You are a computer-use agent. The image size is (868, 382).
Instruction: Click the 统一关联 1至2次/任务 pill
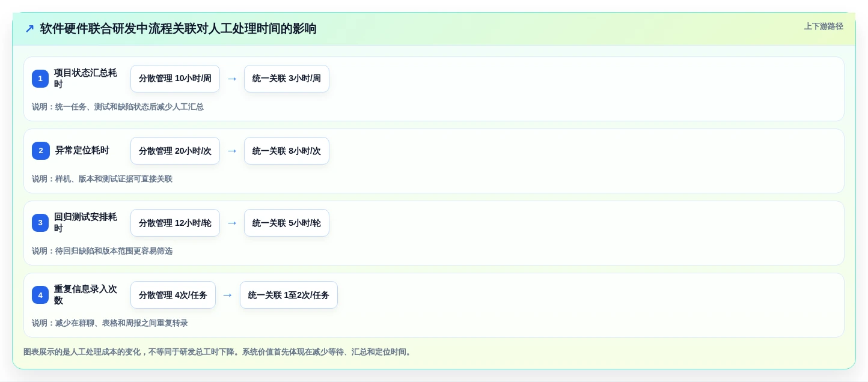289,295
